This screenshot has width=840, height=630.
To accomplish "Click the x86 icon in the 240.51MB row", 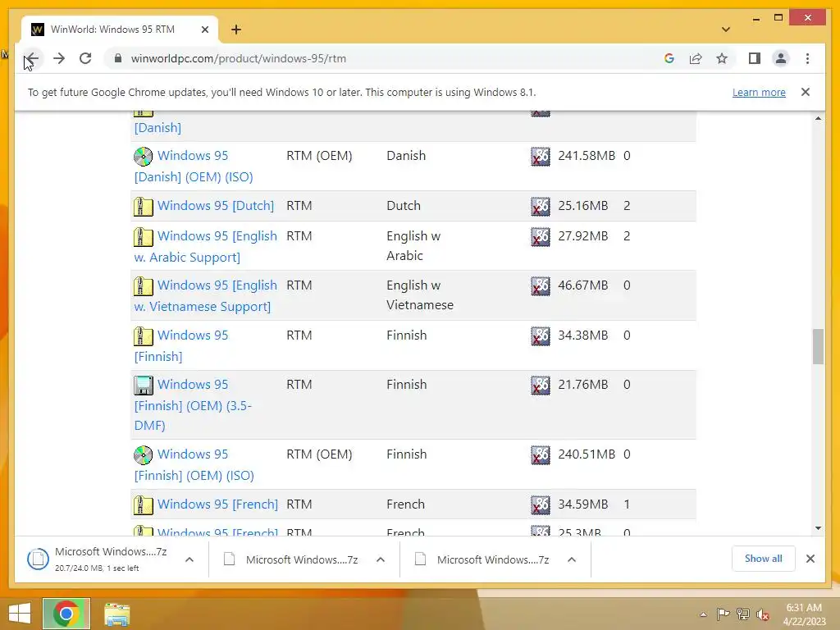I will point(541,454).
